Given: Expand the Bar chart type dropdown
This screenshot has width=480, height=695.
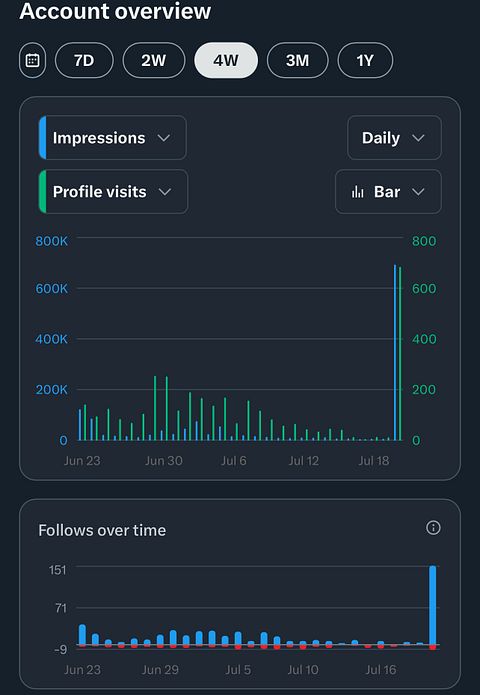Looking at the screenshot, I should click(388, 192).
